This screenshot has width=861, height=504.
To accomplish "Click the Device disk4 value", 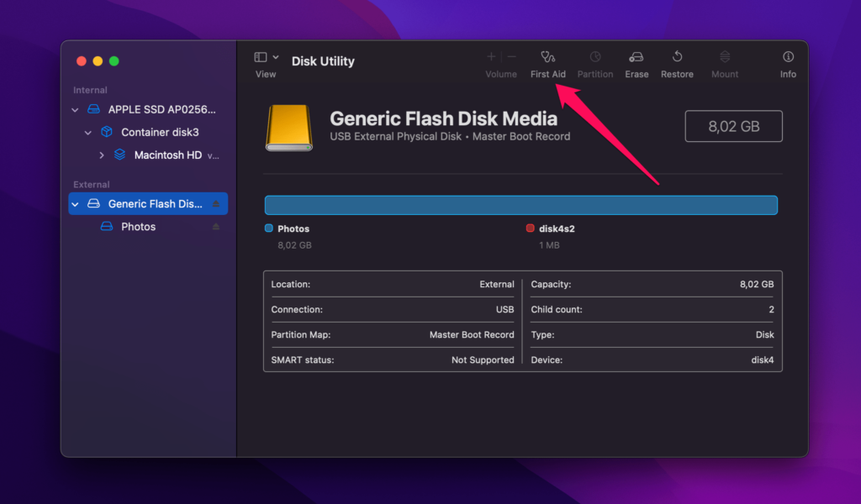I will 762,360.
